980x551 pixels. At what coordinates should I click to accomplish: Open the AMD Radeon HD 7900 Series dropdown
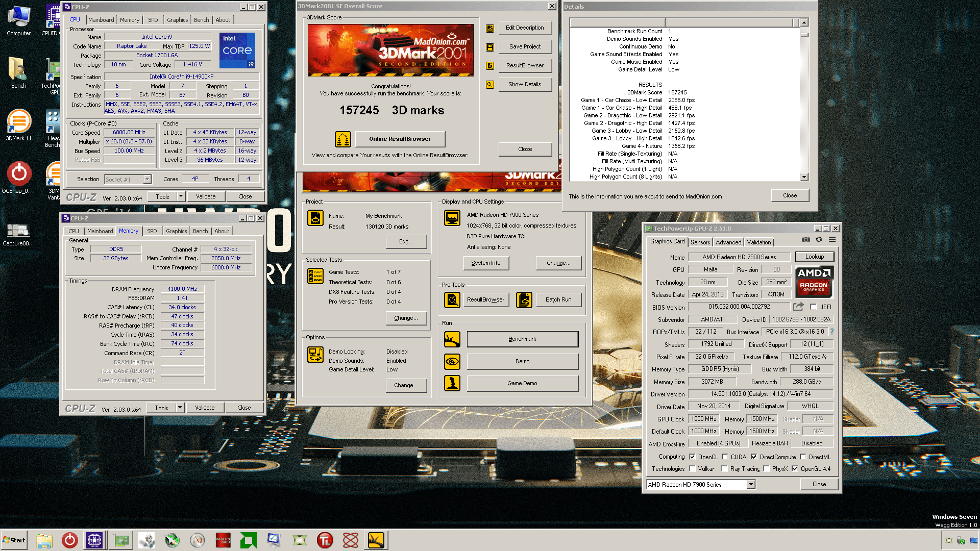pyautogui.click(x=751, y=485)
